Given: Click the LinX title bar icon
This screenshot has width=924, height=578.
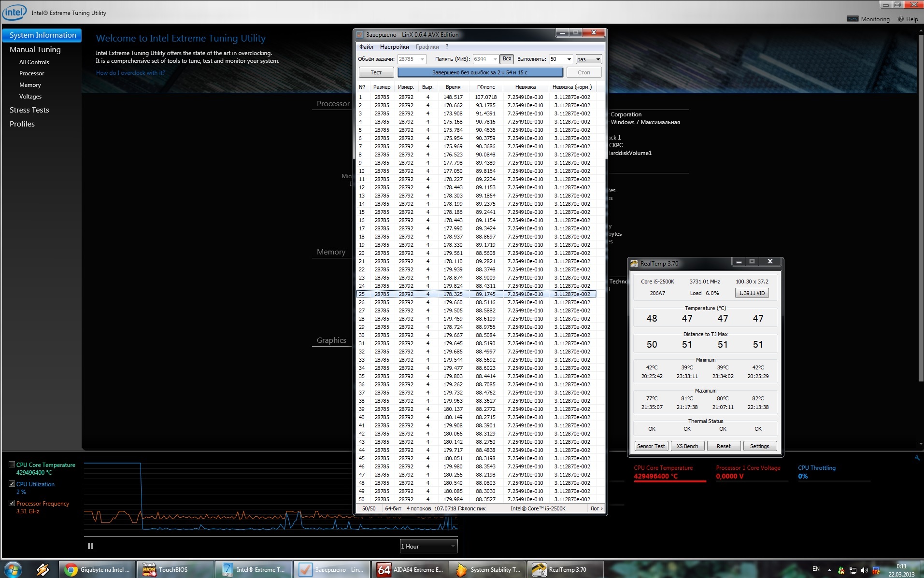Looking at the screenshot, I should click(360, 35).
